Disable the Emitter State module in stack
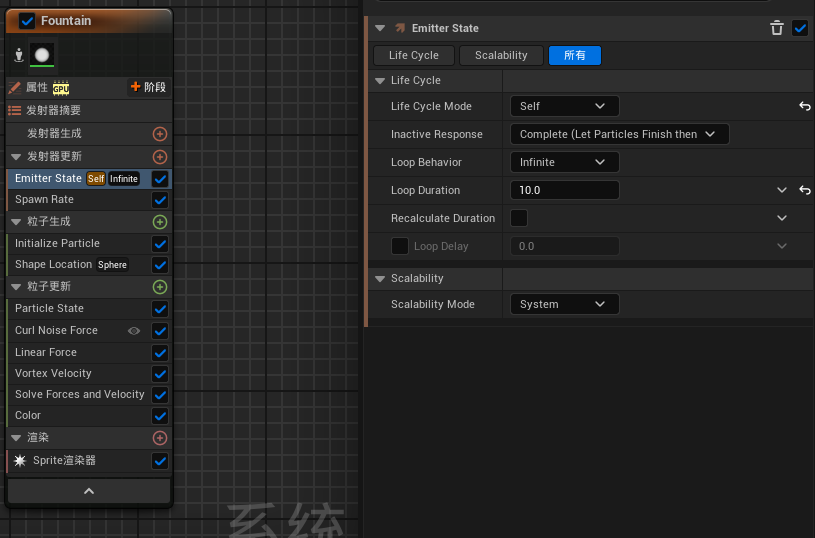Image resolution: width=815 pixels, height=538 pixels. point(160,179)
